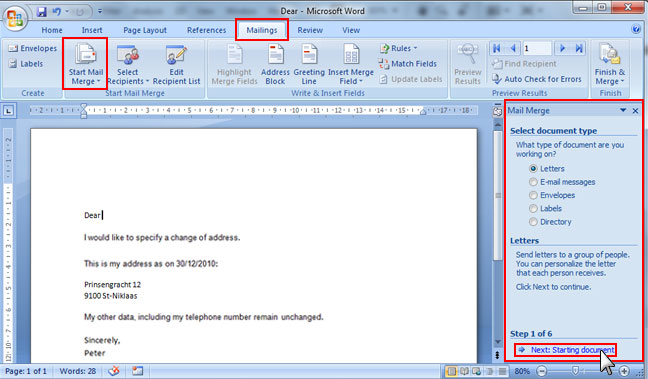Viewport: 648px width, 379px height.
Task: Switch to Print Layout view in status bar
Action: click(451, 371)
